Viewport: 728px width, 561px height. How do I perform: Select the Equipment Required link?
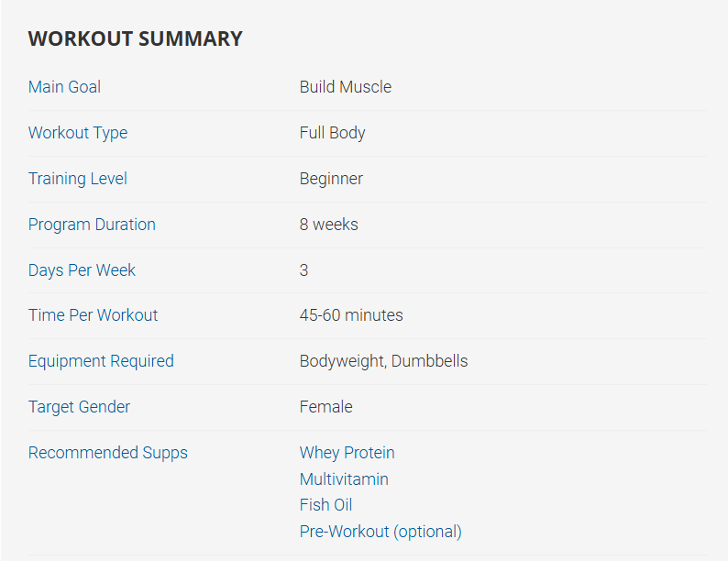pyautogui.click(x=101, y=361)
